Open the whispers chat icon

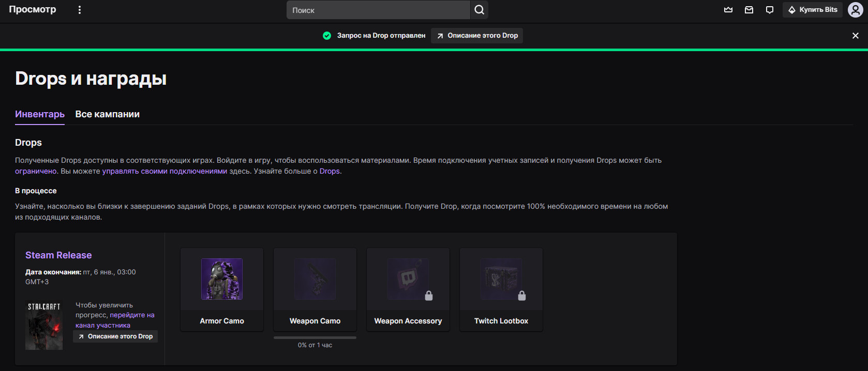(770, 10)
